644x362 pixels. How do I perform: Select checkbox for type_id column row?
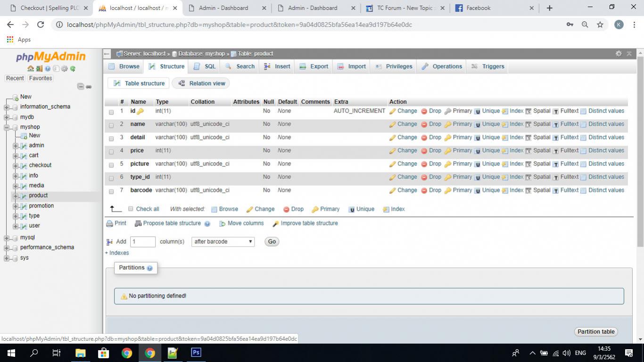[x=111, y=178]
